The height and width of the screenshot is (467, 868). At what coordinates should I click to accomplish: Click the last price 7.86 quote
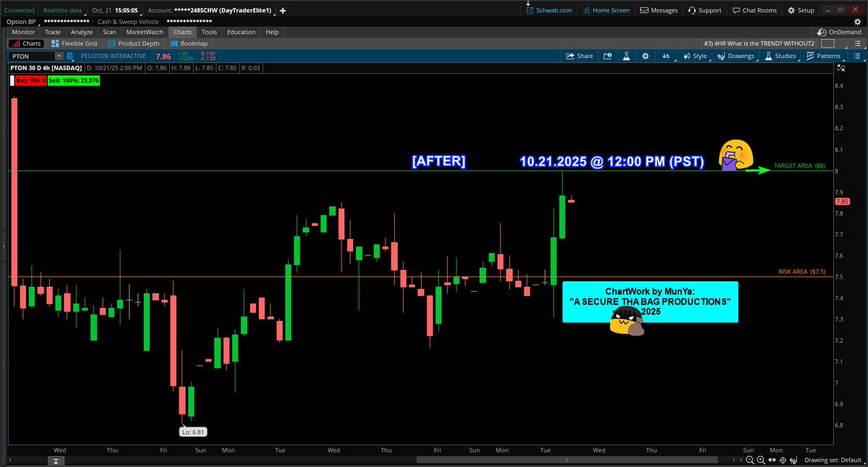[163, 56]
